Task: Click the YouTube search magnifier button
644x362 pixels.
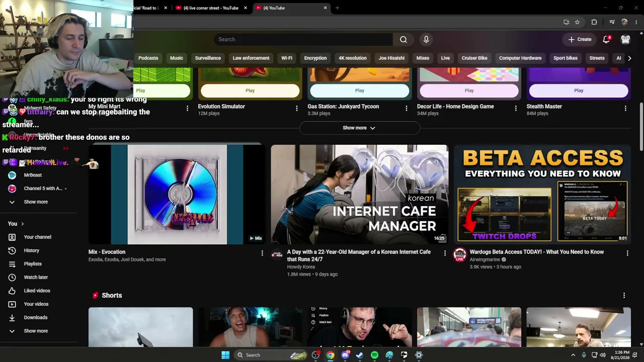Action: 404,39
